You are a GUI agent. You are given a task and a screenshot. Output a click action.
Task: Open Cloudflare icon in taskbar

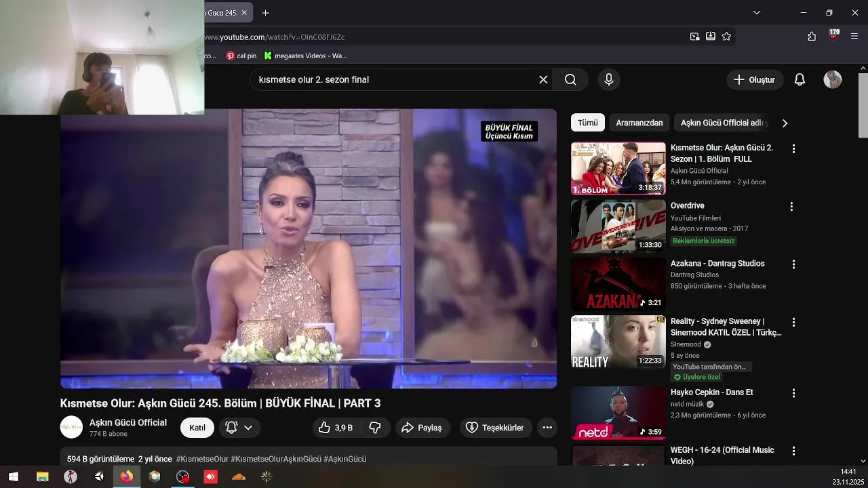238,476
